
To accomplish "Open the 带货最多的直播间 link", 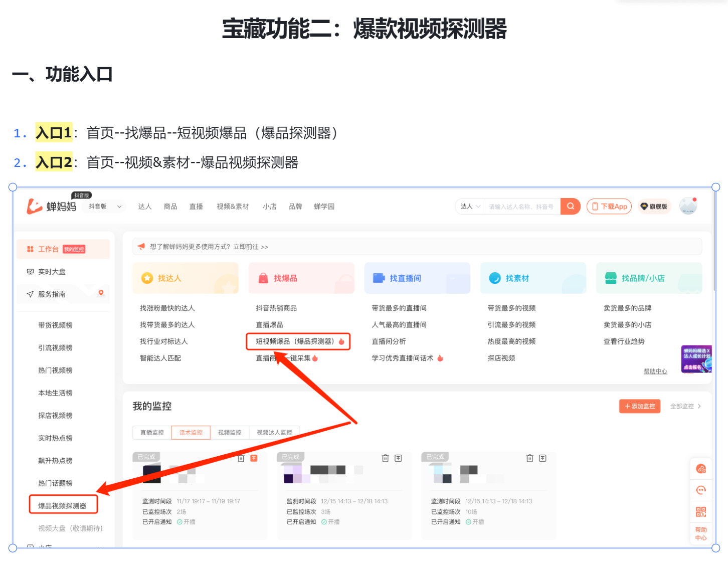I will (399, 308).
